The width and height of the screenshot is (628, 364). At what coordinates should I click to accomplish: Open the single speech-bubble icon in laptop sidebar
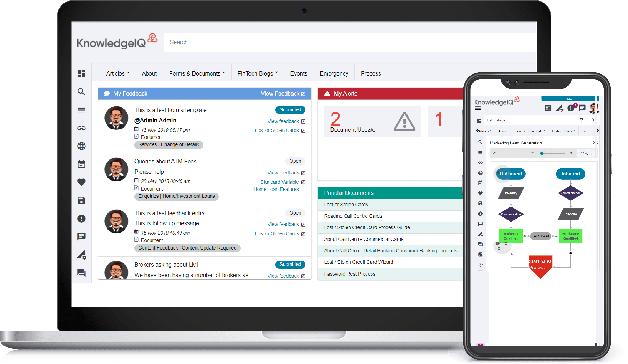(81, 236)
